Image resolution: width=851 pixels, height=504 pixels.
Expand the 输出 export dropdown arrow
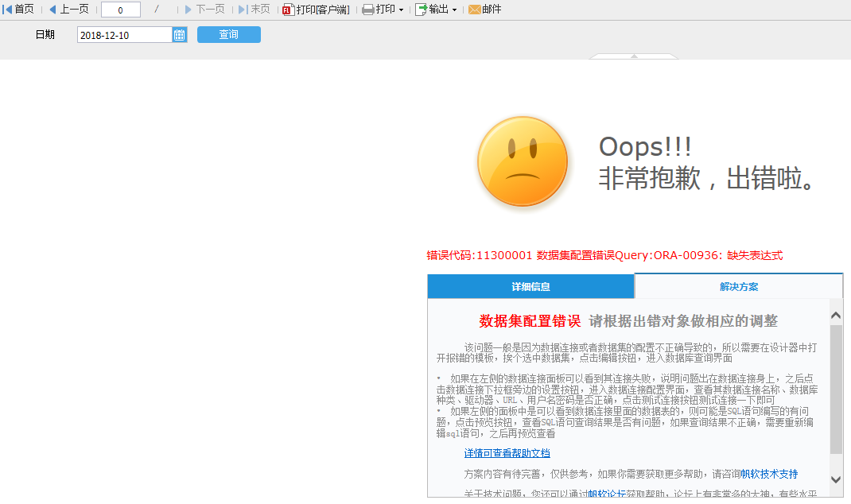(x=454, y=10)
